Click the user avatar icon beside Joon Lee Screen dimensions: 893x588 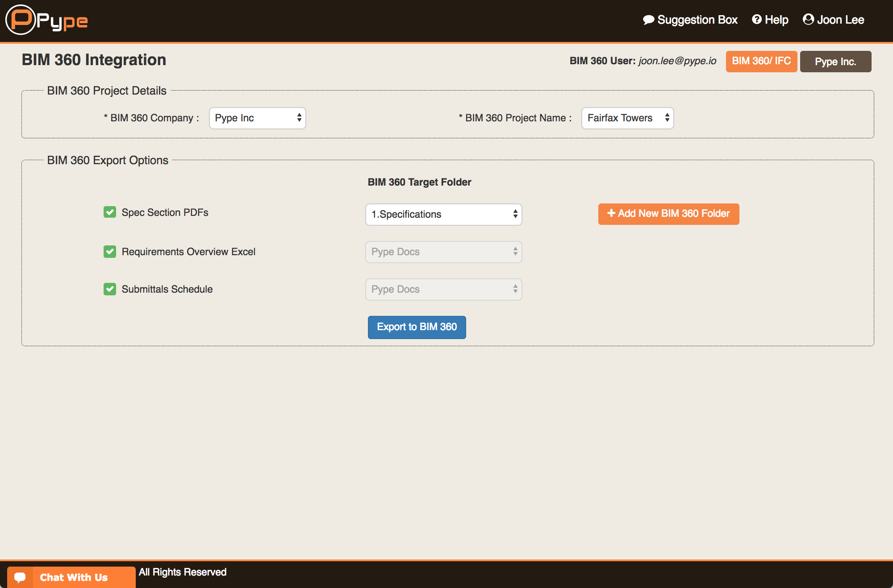(808, 20)
